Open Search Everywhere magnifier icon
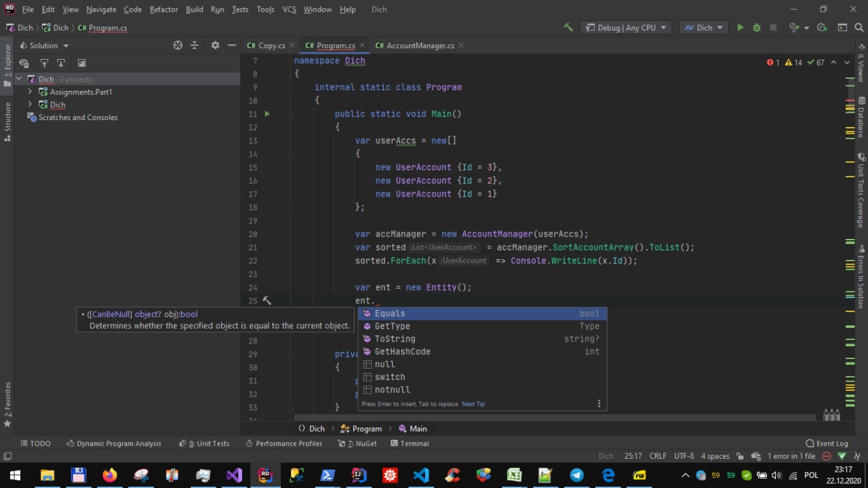 tap(859, 28)
